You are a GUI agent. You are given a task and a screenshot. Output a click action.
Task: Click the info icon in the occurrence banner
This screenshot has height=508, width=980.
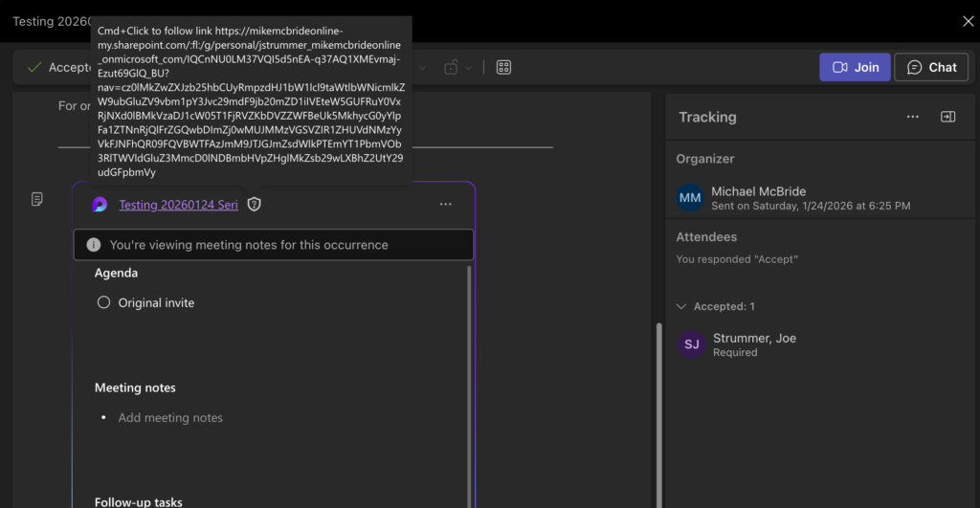pyautogui.click(x=93, y=245)
